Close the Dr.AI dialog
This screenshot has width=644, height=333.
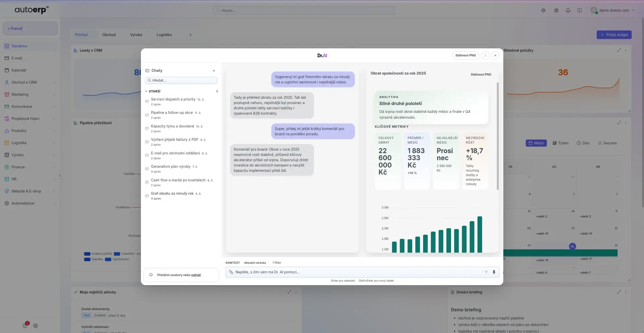point(495,55)
